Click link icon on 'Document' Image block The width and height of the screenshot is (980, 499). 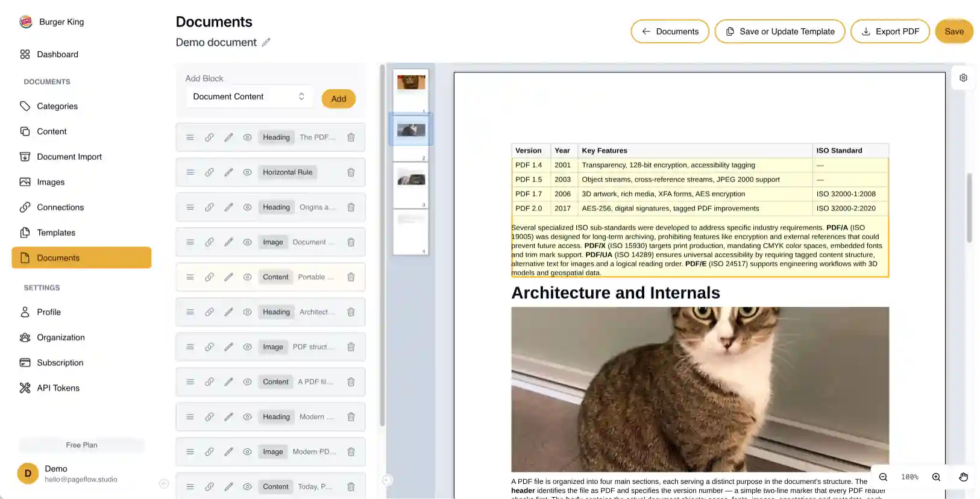pos(209,242)
